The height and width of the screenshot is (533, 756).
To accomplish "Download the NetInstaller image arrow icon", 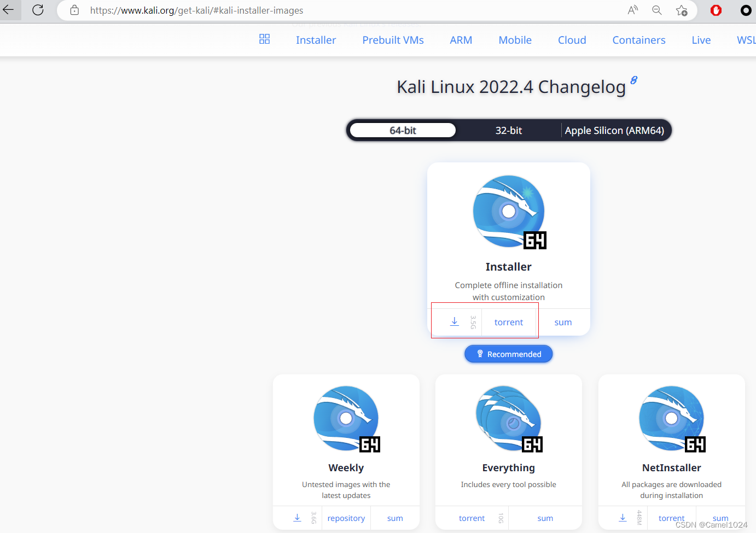I will (623, 517).
